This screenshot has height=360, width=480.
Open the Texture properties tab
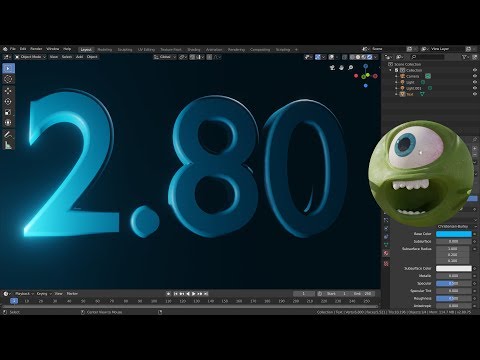[386, 263]
